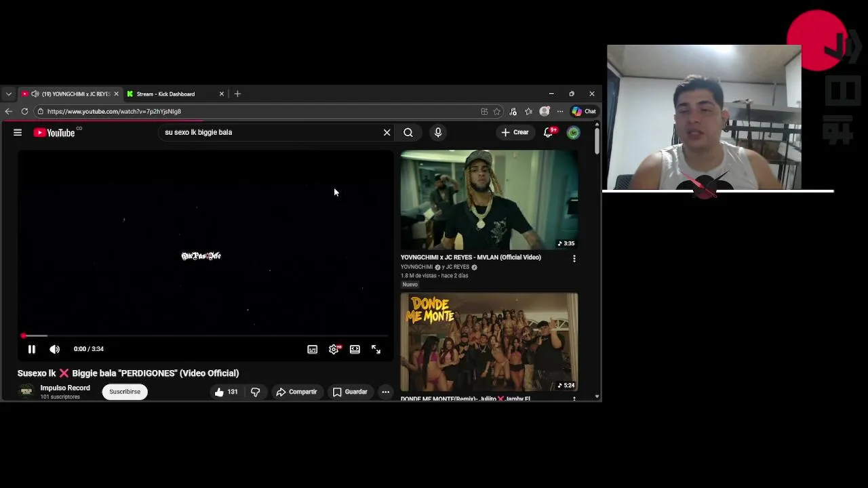Open more actions below the video
This screenshot has width=868, height=488.
point(385,392)
